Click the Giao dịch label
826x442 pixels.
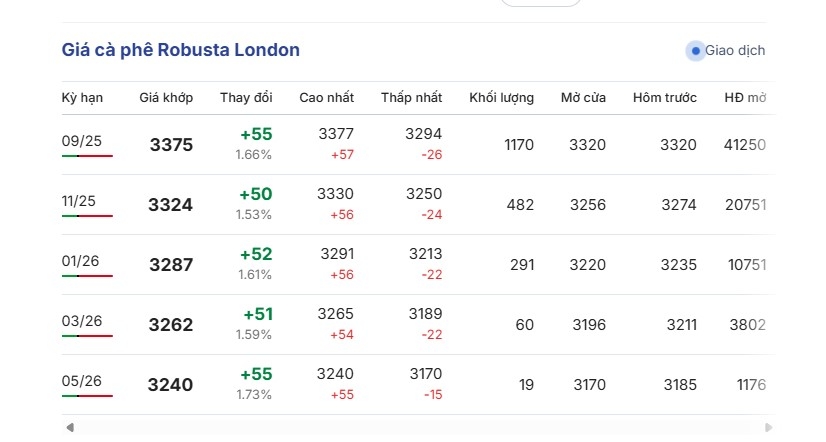coord(735,51)
